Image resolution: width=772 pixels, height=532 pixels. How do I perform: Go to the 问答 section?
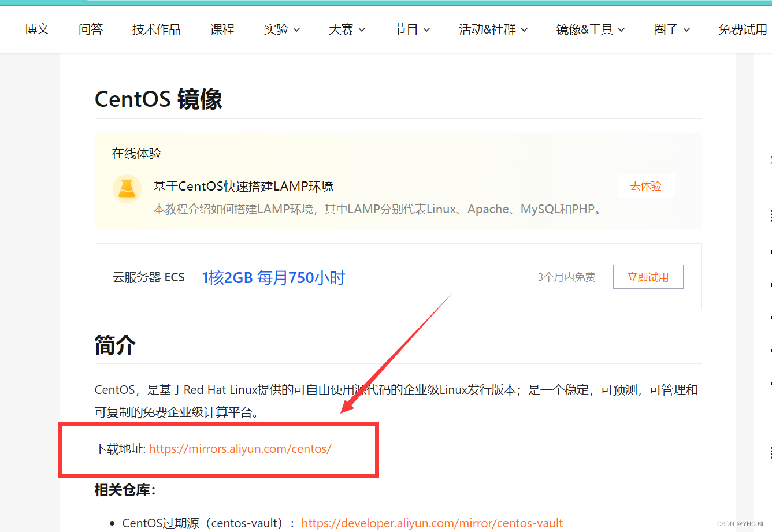pos(91,29)
